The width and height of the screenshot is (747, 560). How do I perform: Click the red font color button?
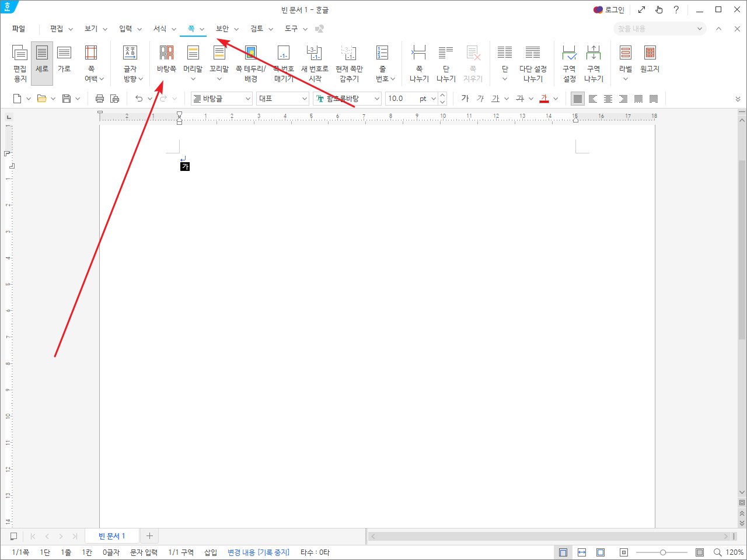tap(544, 99)
